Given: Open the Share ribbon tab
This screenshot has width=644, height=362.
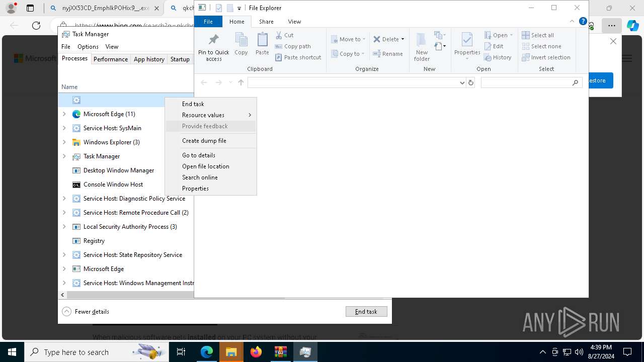Looking at the screenshot, I should tap(266, 22).
